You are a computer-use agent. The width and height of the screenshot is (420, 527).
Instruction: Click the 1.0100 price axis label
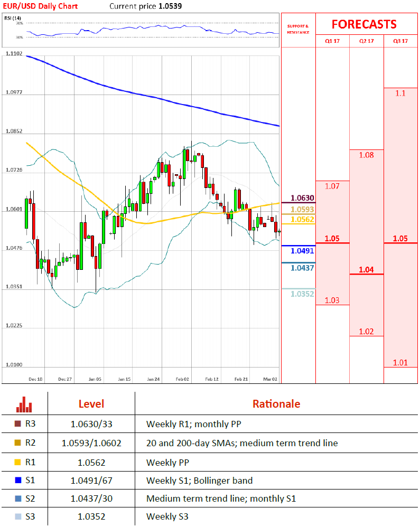point(14,365)
